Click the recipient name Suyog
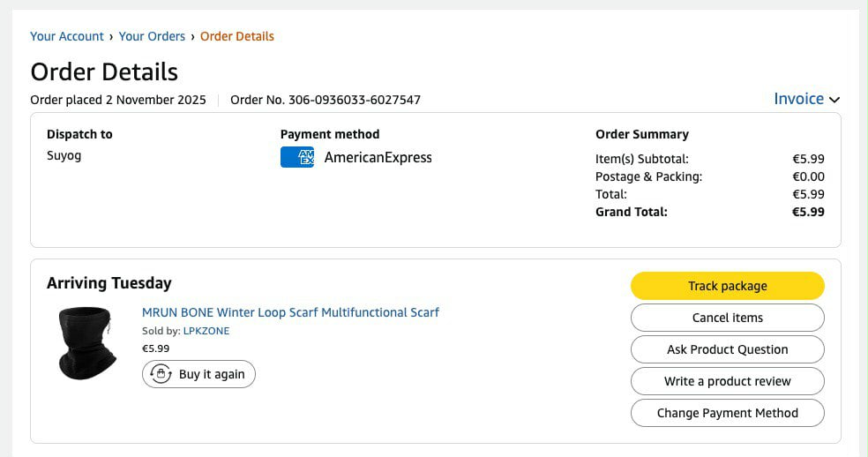This screenshot has width=868, height=457. [64, 156]
